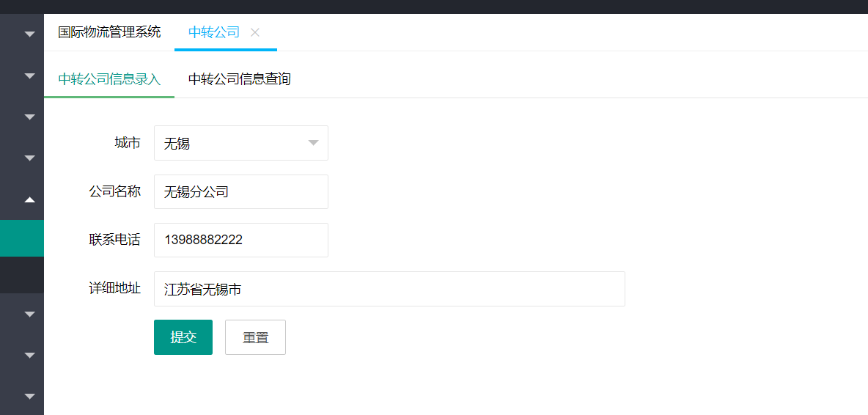This screenshot has width=868, height=415.
Task: Click the 重置 reset button
Action: click(255, 337)
